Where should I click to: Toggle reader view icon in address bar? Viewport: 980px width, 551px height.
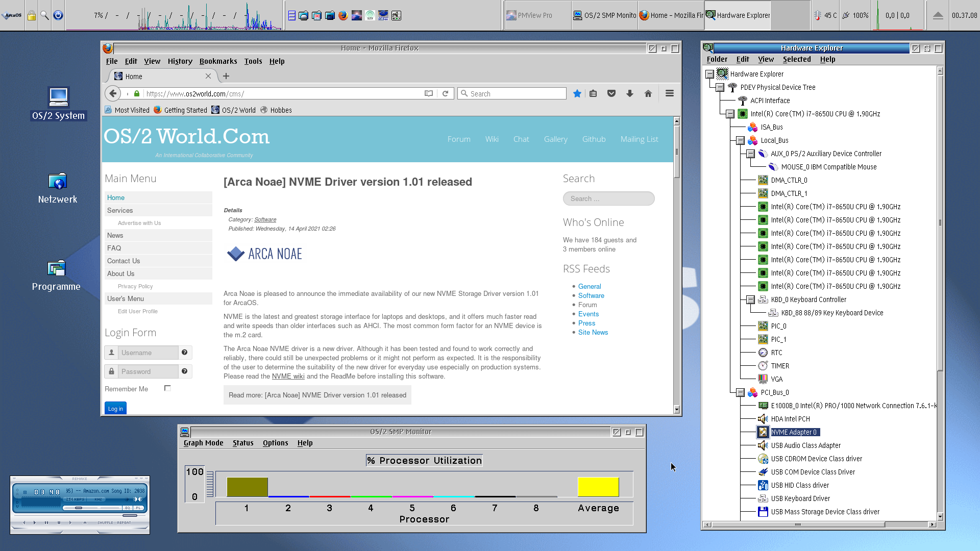429,93
